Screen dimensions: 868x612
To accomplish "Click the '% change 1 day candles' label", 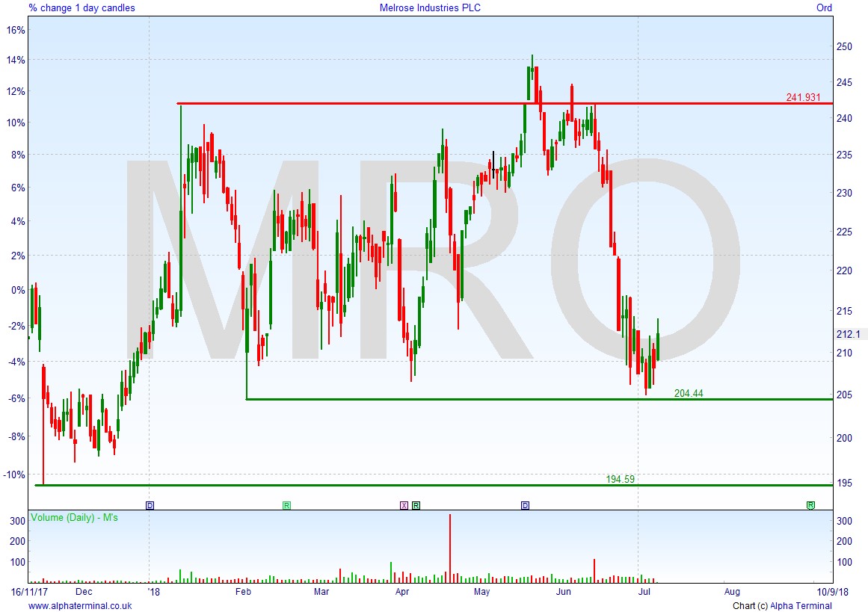I will coord(82,7).
